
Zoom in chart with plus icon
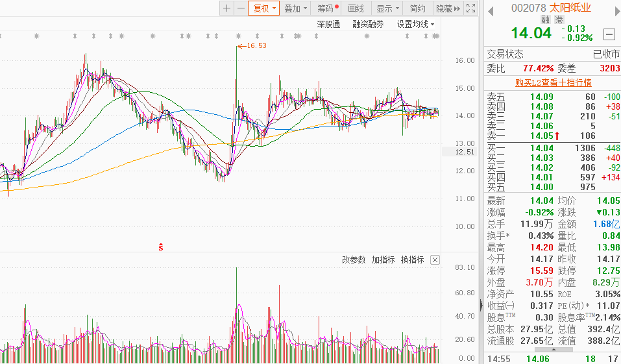point(226,8)
